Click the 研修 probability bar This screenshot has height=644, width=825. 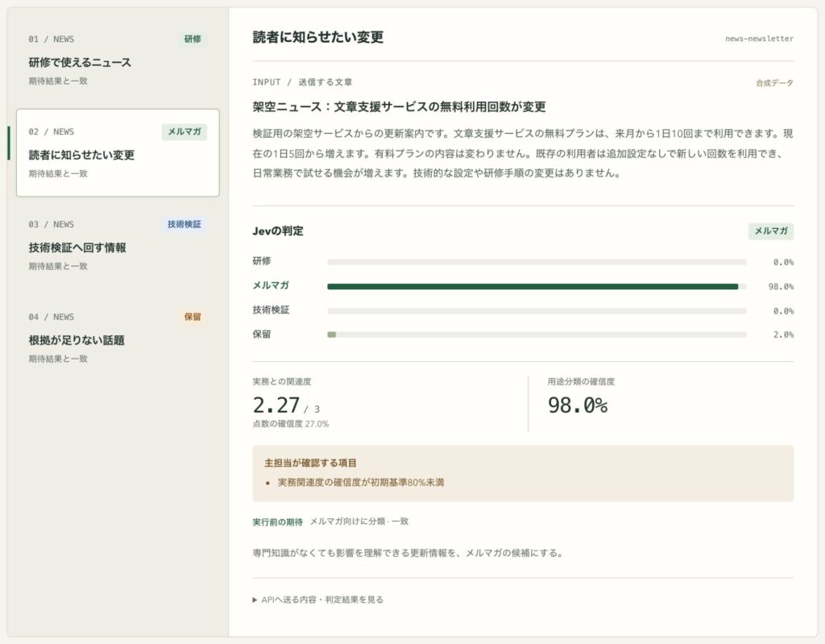[x=537, y=262]
